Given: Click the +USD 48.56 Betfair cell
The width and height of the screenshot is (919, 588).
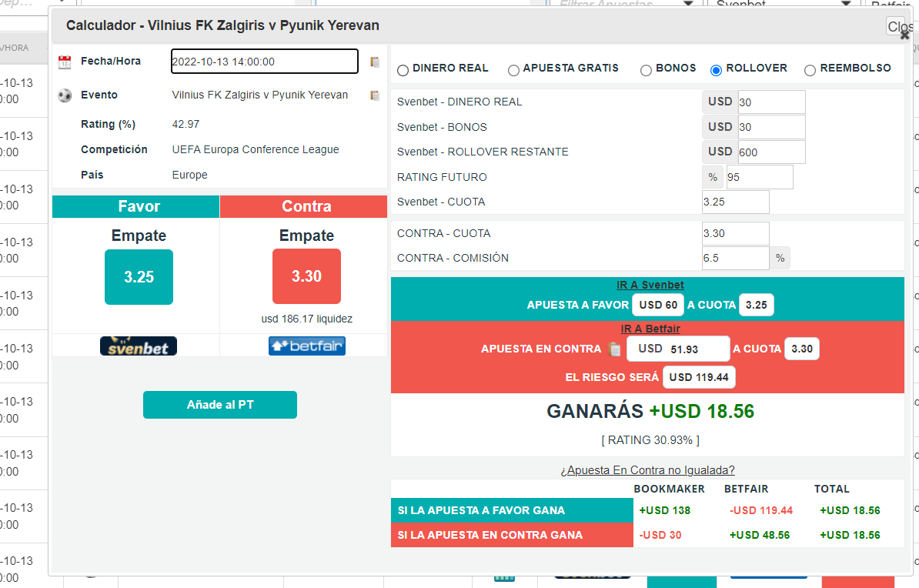Looking at the screenshot, I should pyautogui.click(x=760, y=535).
